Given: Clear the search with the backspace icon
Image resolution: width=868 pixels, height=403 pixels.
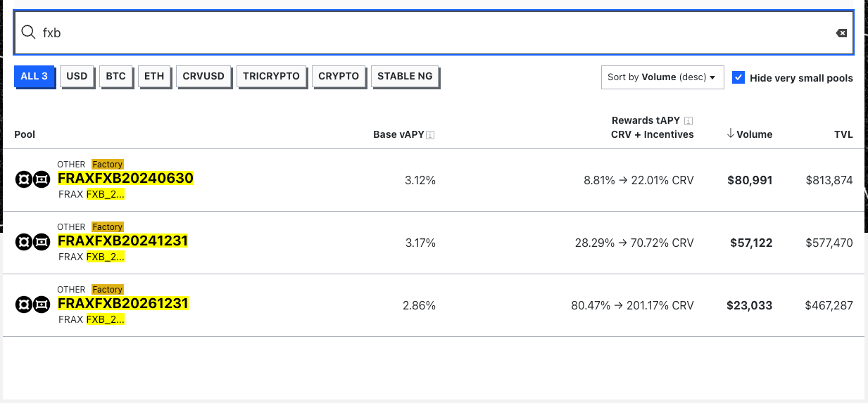Looking at the screenshot, I should [x=841, y=33].
